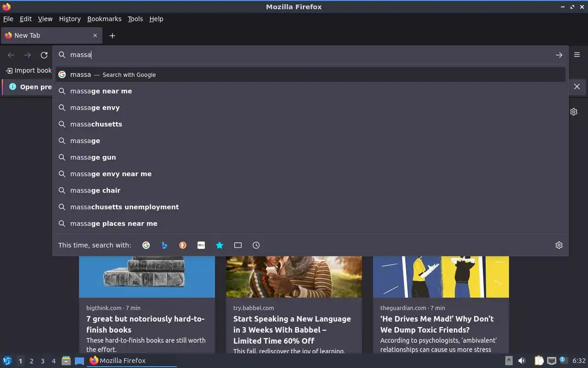Open the bigthink.com books article thumbnail
The height and width of the screenshot is (368, 588).
[147, 276]
